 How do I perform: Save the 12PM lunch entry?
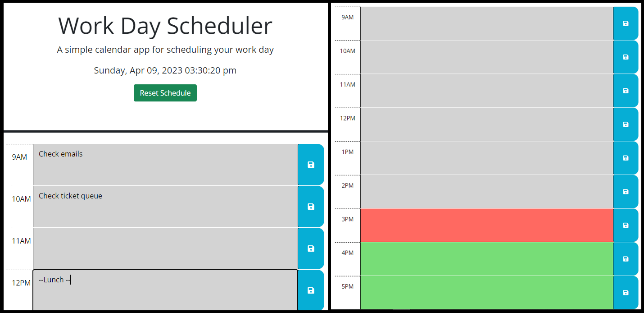311,290
